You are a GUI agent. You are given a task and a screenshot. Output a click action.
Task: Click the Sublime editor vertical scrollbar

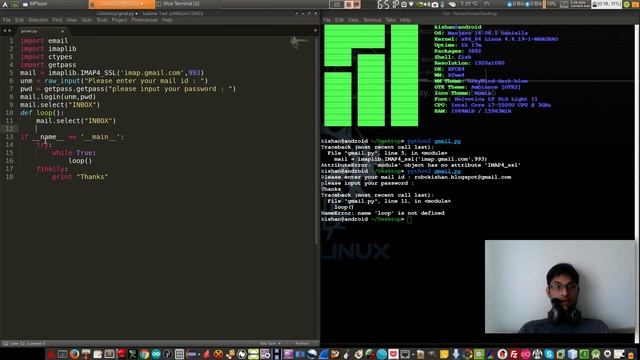click(x=317, y=141)
